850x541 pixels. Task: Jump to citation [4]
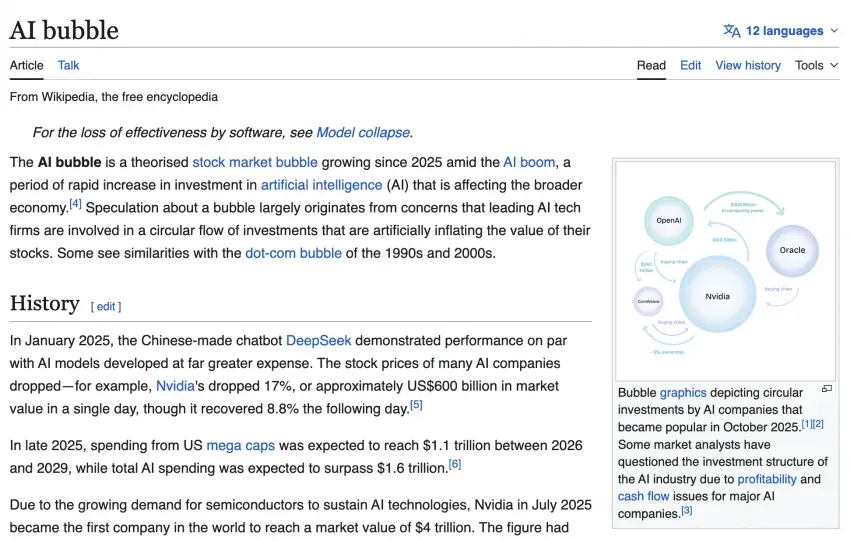click(75, 204)
